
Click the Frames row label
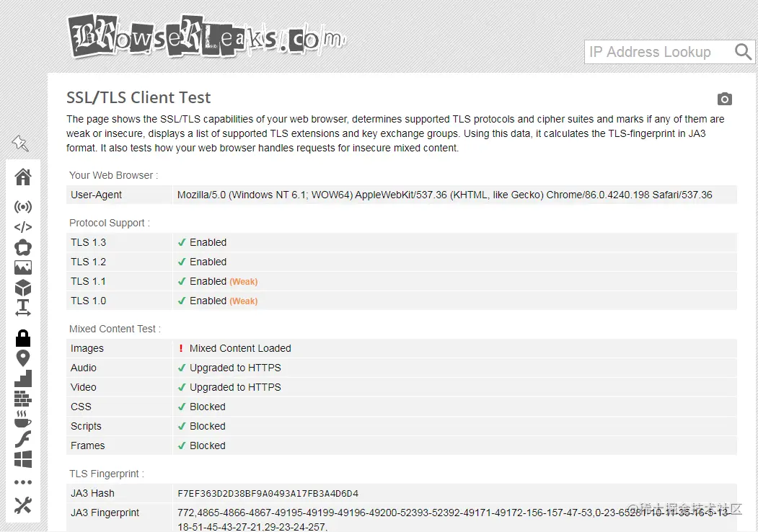pos(87,445)
